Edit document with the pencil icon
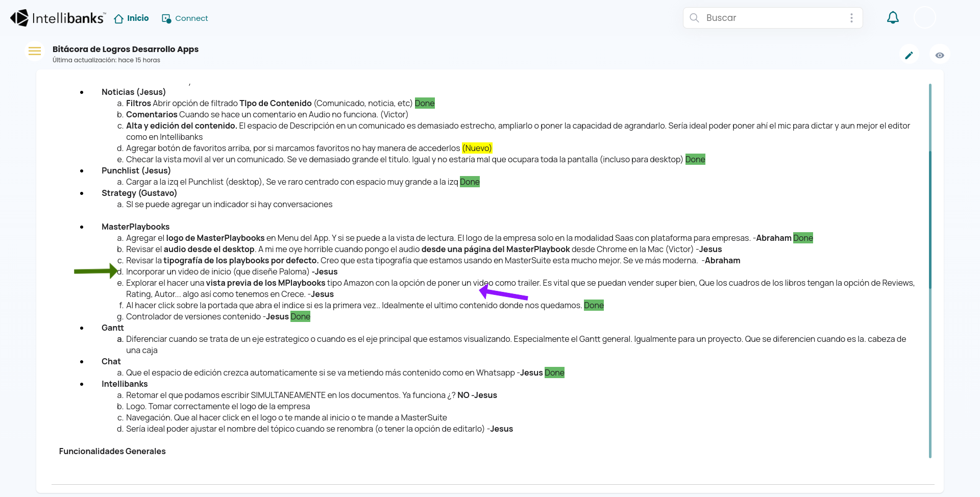This screenshot has width=980, height=497. click(x=909, y=55)
